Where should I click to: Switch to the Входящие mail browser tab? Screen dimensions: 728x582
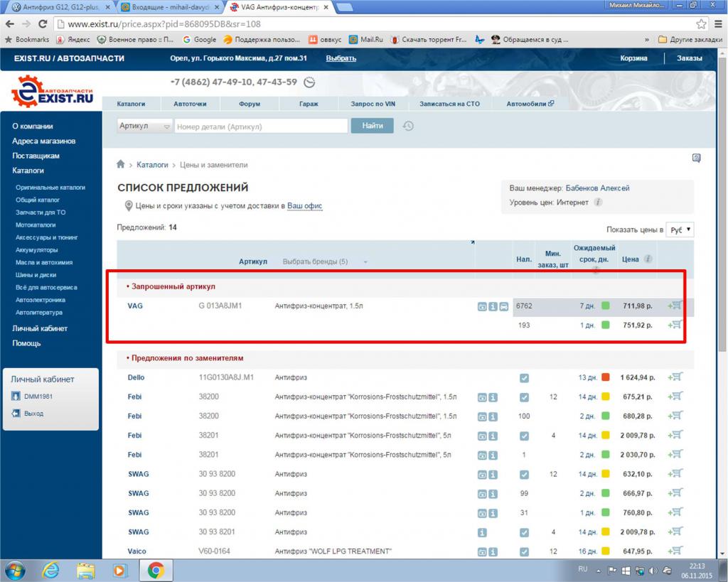click(x=169, y=7)
